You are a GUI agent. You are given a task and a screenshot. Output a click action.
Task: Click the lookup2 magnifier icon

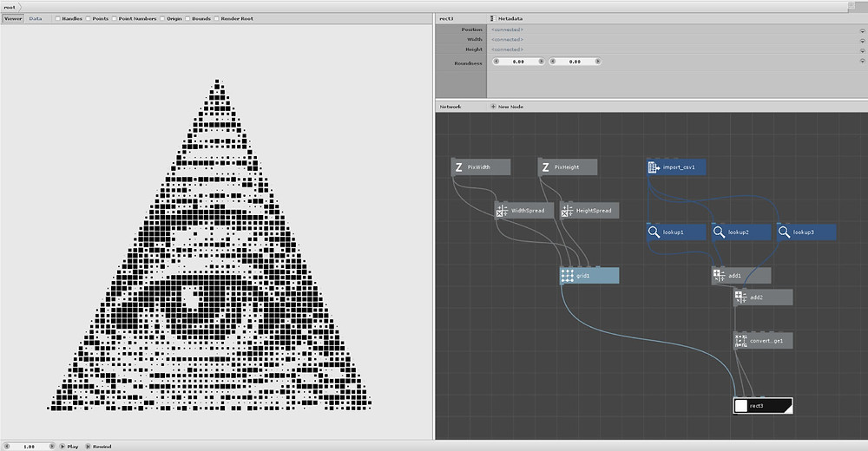tap(719, 232)
